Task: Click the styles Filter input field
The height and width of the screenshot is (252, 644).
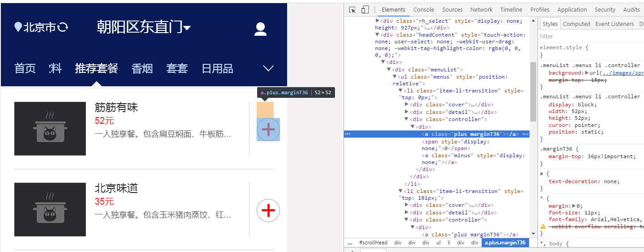Action: tap(591, 36)
